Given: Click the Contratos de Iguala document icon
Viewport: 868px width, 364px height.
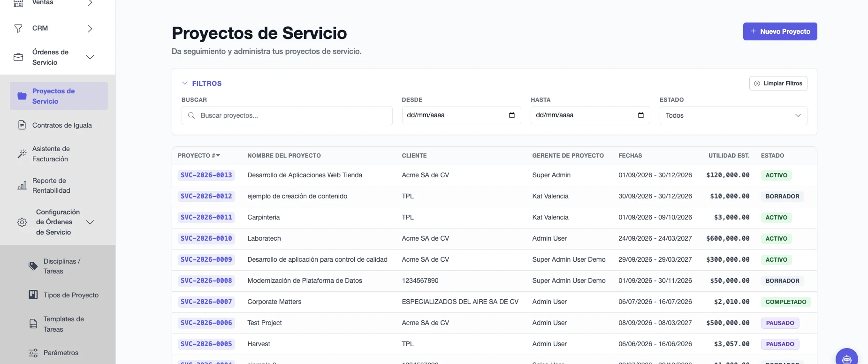Looking at the screenshot, I should [x=22, y=125].
